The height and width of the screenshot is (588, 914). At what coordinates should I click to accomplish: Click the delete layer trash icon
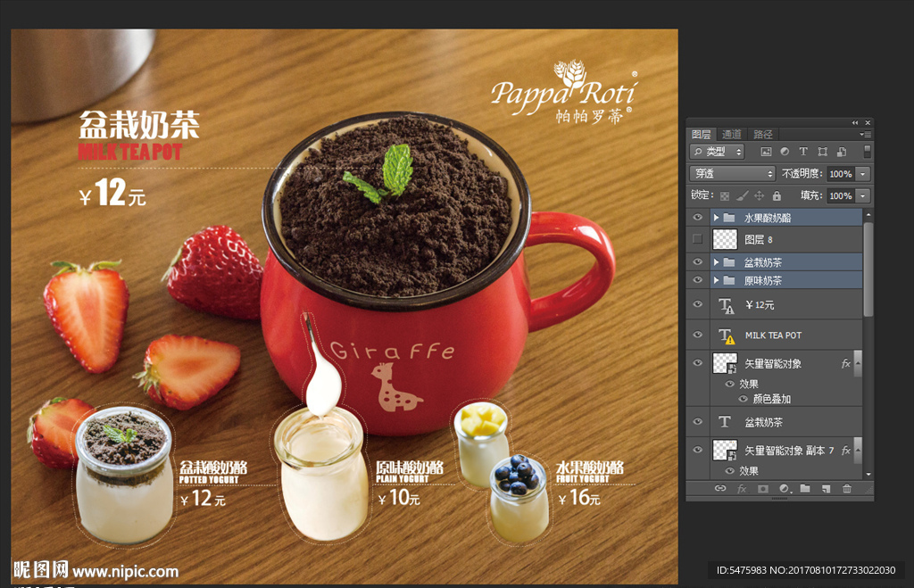click(846, 488)
